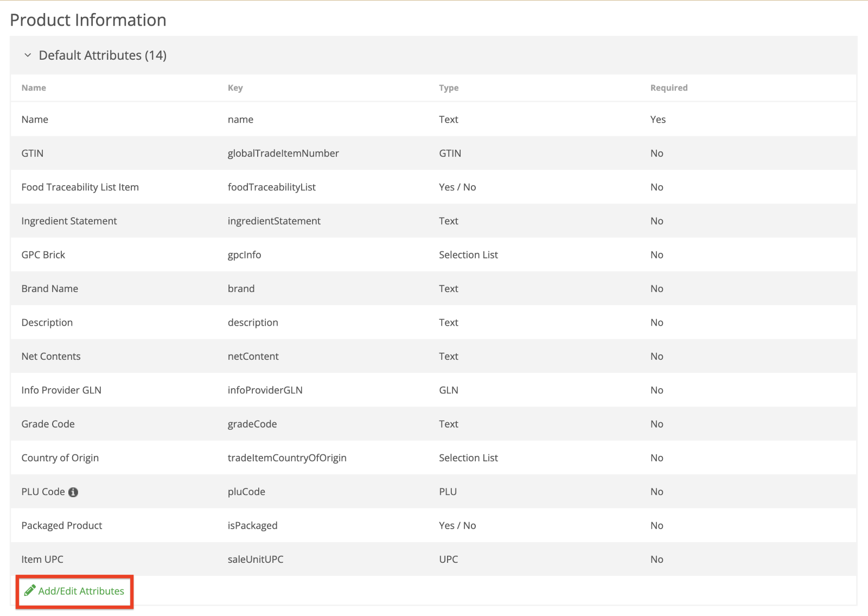Click the tradeItemCountryOfOrigin key cell
Image resolution: width=868 pixels, height=616 pixels.
[287, 458]
